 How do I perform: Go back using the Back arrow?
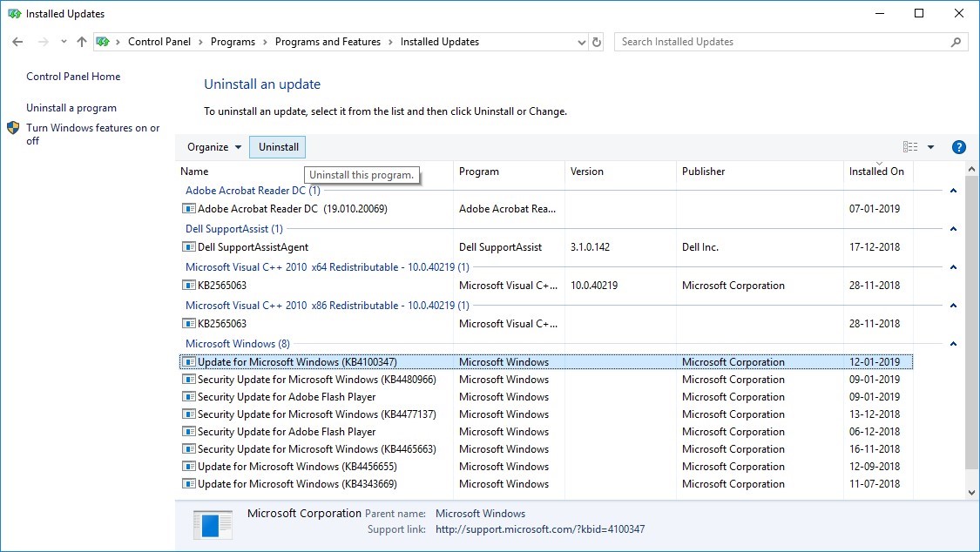17,42
